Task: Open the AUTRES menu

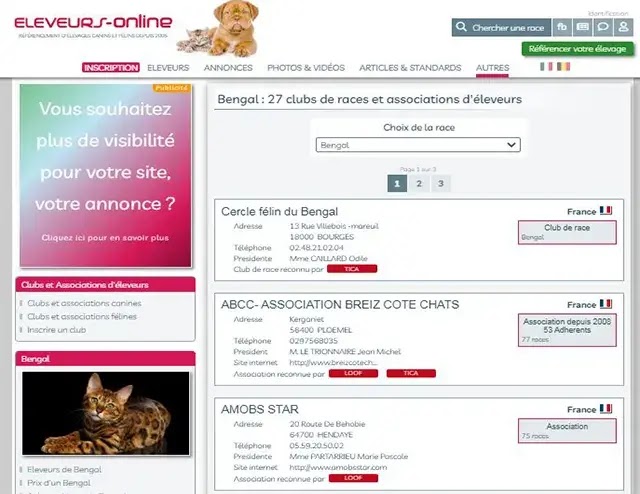Action: [492, 68]
